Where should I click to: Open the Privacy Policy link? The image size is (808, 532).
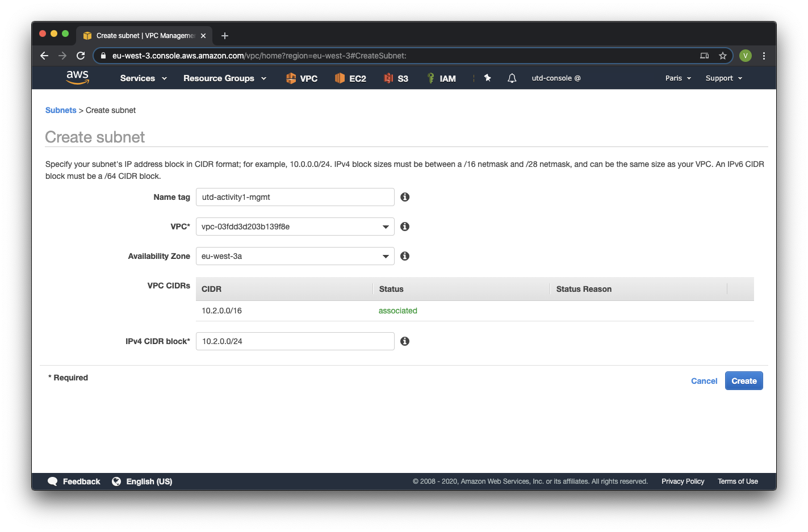[683, 481]
